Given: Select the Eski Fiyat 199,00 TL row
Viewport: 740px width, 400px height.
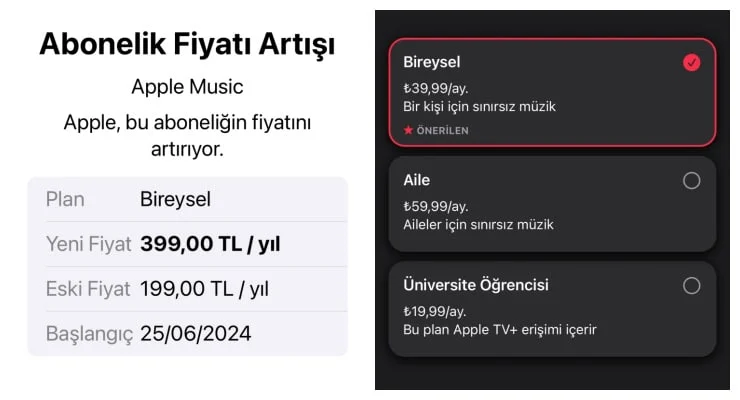Looking at the screenshot, I should (x=187, y=289).
